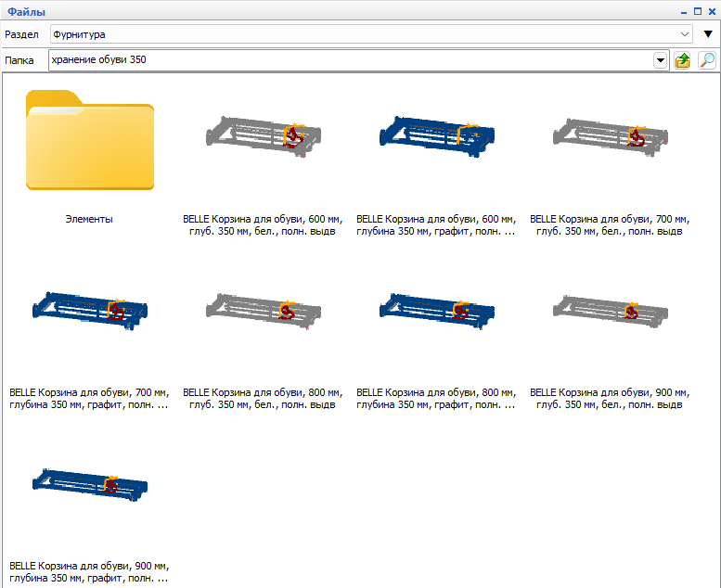
Task: Click the Файлы panel title
Action: (x=26, y=12)
